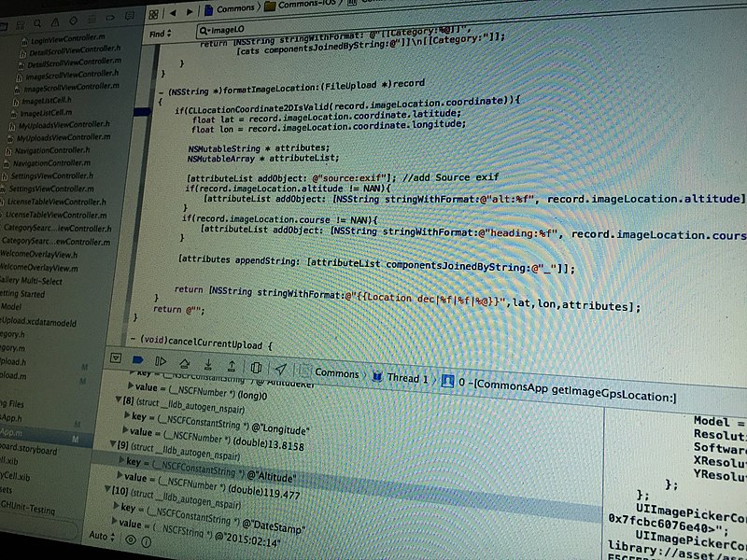Open ImageListCell.m in the file navigator
The image size is (747, 560).
coord(49,113)
